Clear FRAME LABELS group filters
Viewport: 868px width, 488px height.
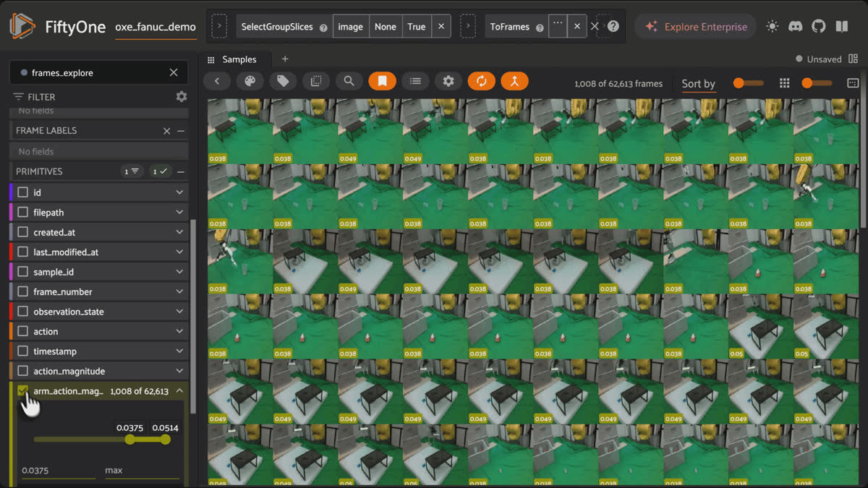tap(166, 131)
